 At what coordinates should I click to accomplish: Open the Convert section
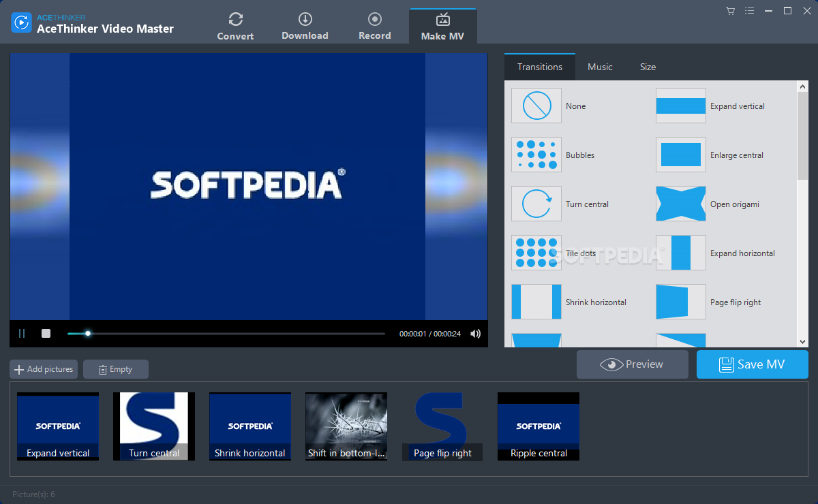235,26
